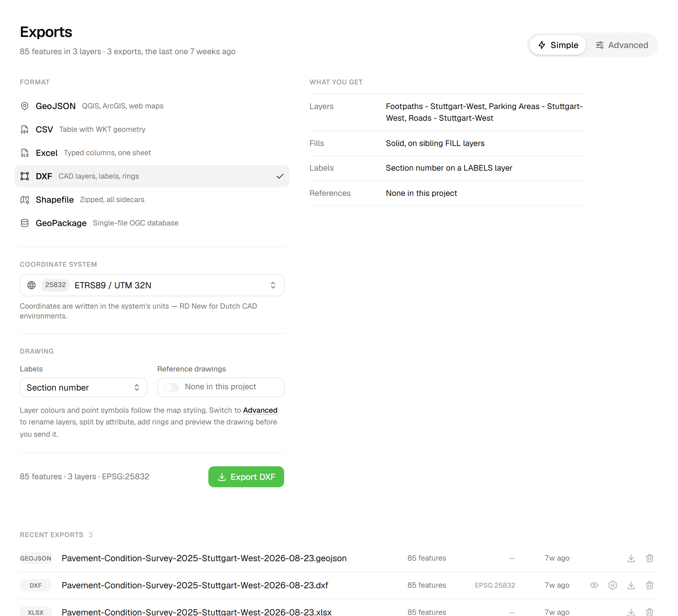Preview the dxf export with eye icon
The image size is (678, 616).
[x=594, y=585]
